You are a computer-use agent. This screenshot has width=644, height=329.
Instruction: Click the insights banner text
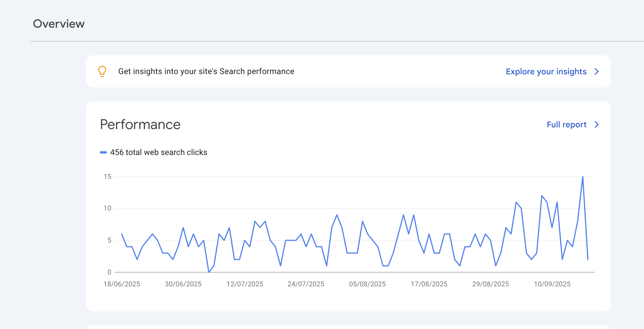(x=206, y=71)
